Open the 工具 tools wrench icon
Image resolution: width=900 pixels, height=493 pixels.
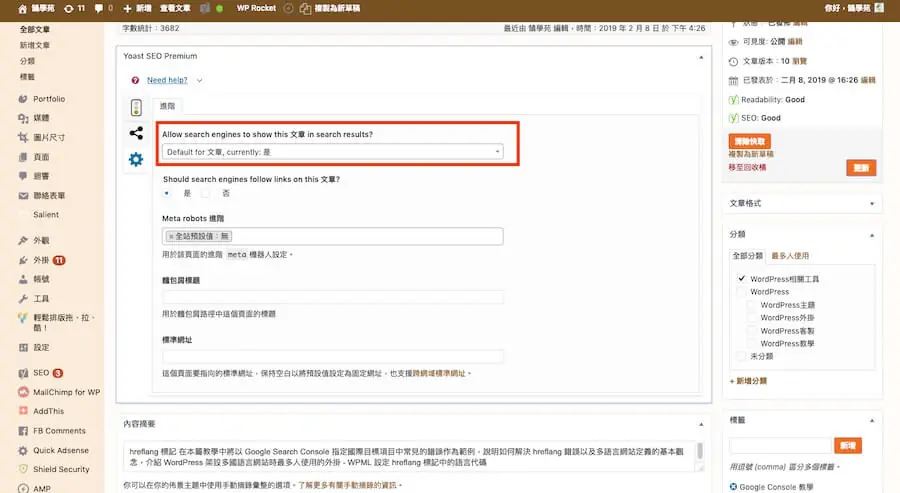pyautogui.click(x=23, y=298)
